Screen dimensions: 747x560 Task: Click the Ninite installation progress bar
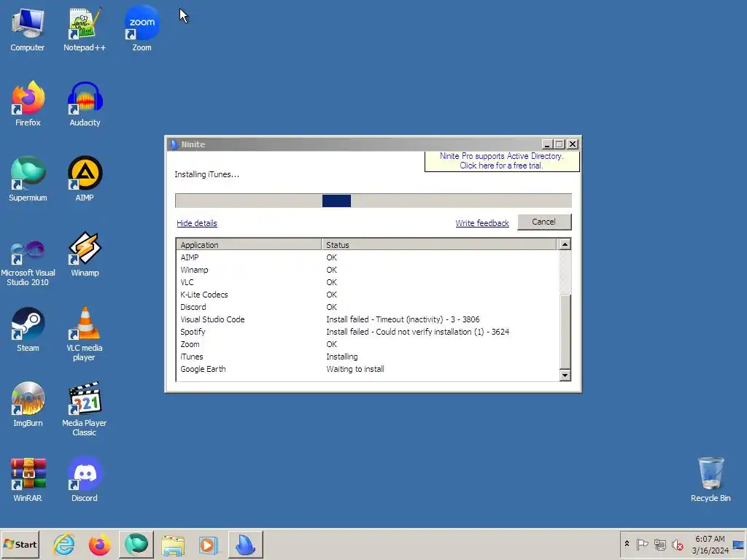[373, 201]
